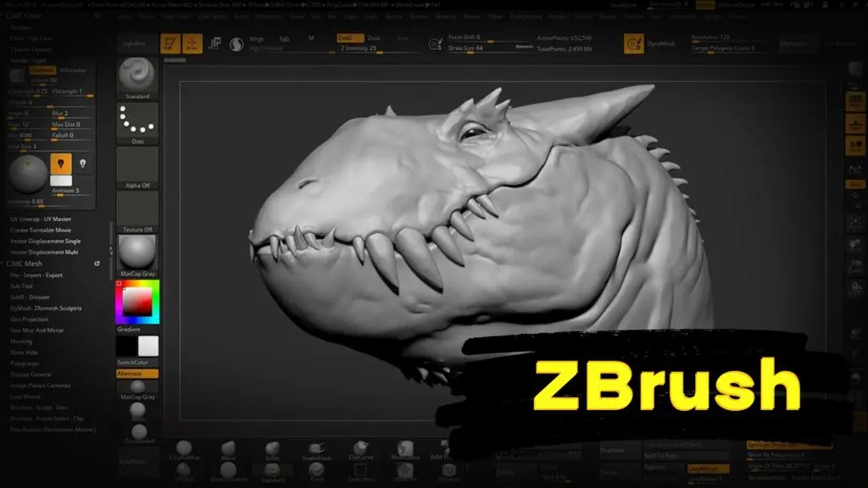Expand Geo Misc And Mirror section
The width and height of the screenshot is (868, 488).
coord(37,330)
